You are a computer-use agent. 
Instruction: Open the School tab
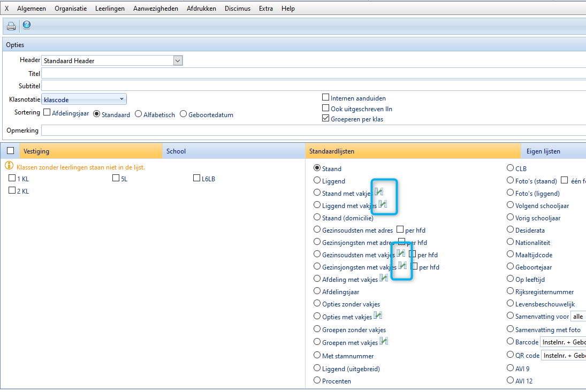pos(176,151)
